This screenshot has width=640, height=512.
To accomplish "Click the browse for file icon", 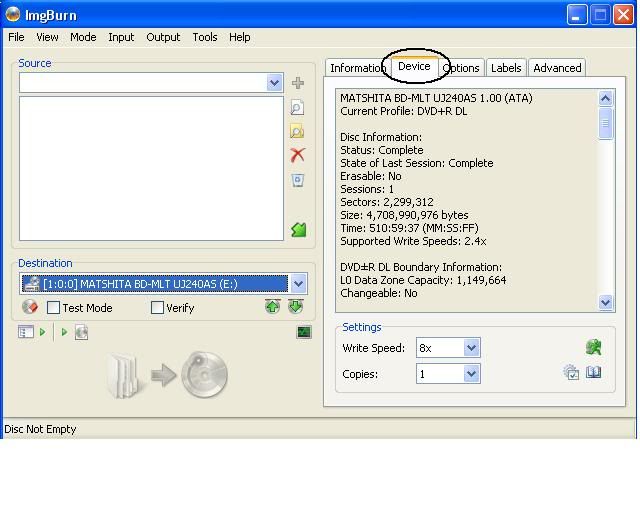I will tap(297, 108).
